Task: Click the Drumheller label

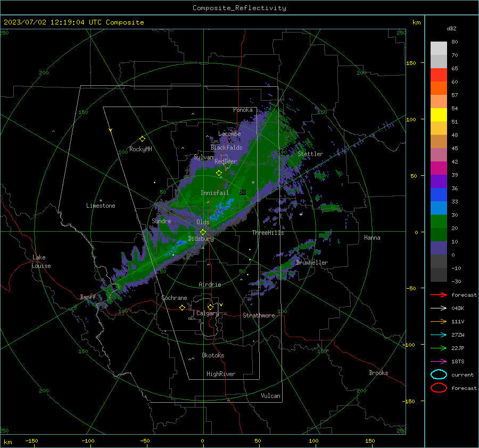Action: (311, 263)
